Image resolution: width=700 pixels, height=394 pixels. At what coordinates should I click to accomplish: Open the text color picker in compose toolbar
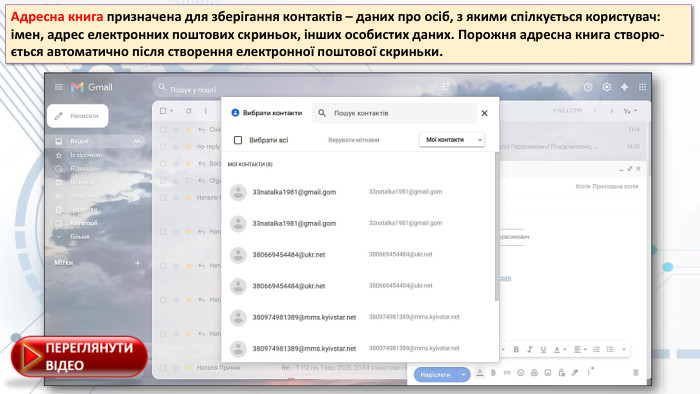pos(559,349)
